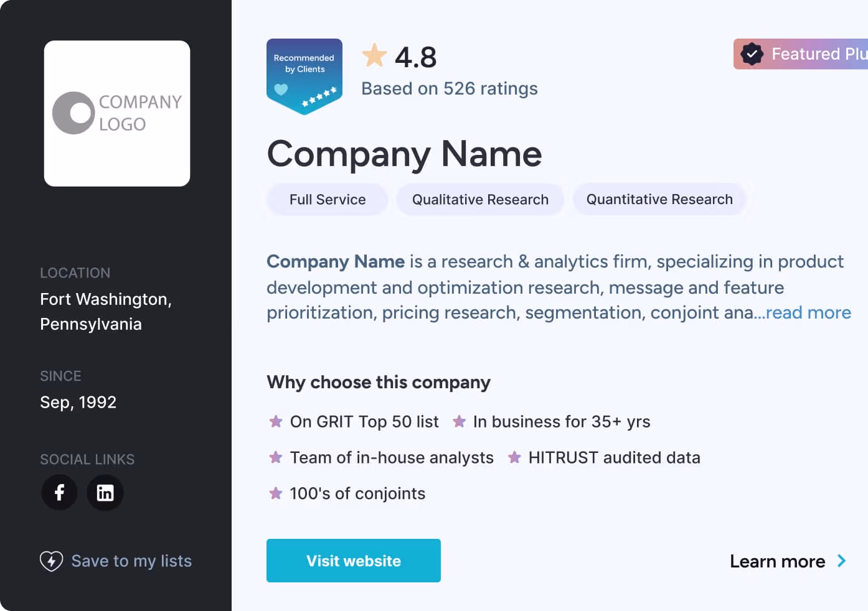
Task: Click the heart bolt save icon
Action: point(51,561)
